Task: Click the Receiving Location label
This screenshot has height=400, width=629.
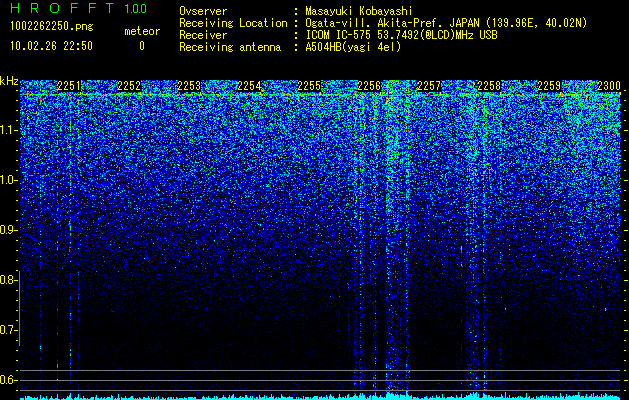Action: point(233,23)
